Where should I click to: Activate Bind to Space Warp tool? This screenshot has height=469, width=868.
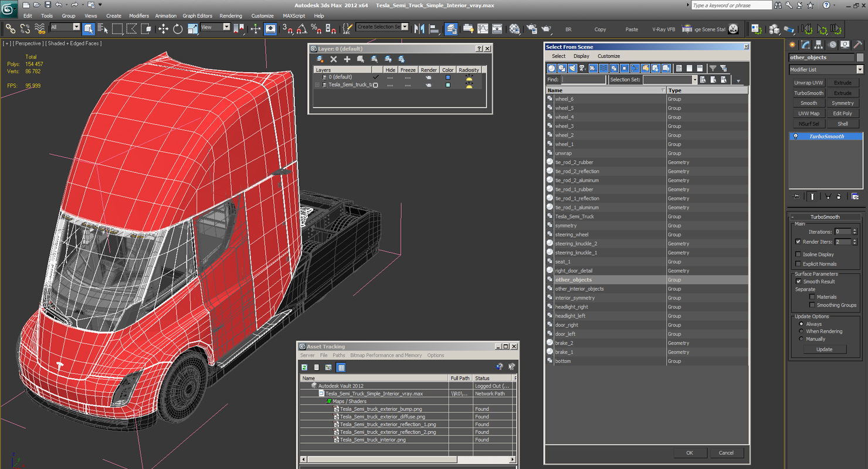click(40, 28)
